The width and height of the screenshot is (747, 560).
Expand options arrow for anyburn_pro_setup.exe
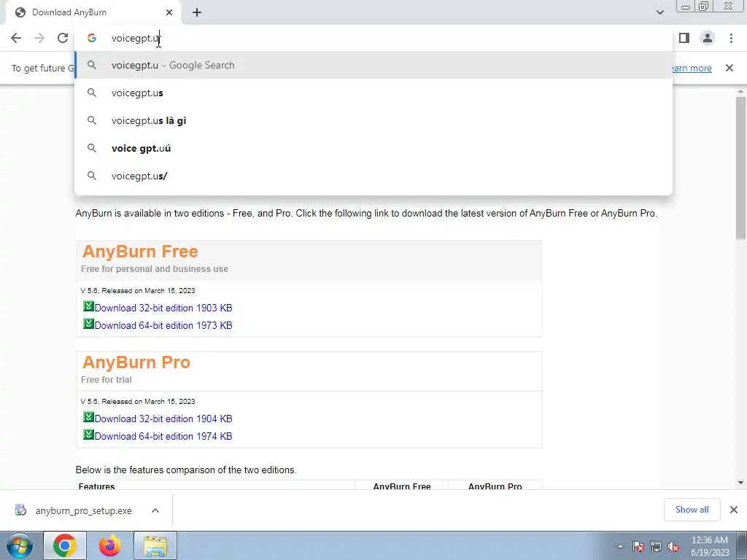(x=155, y=510)
